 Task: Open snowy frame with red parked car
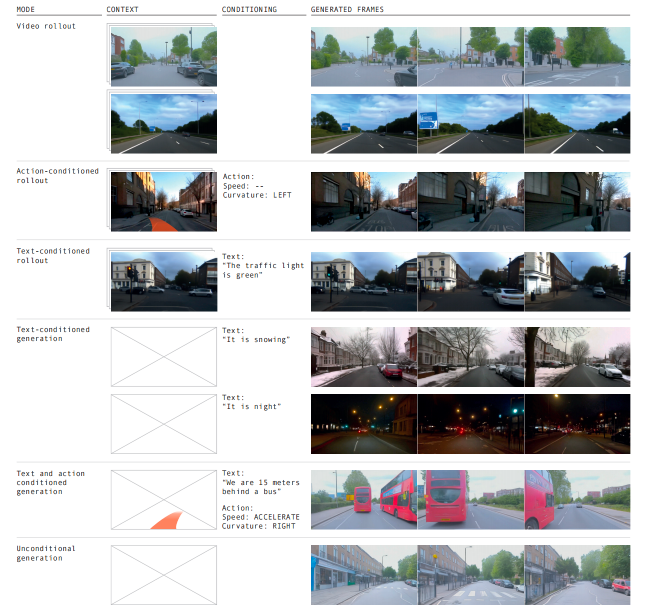364,357
